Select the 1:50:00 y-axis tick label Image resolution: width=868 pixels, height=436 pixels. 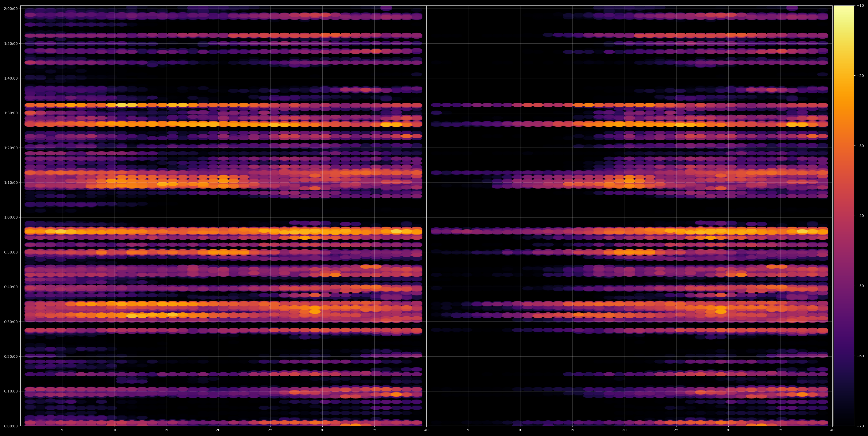pos(11,44)
